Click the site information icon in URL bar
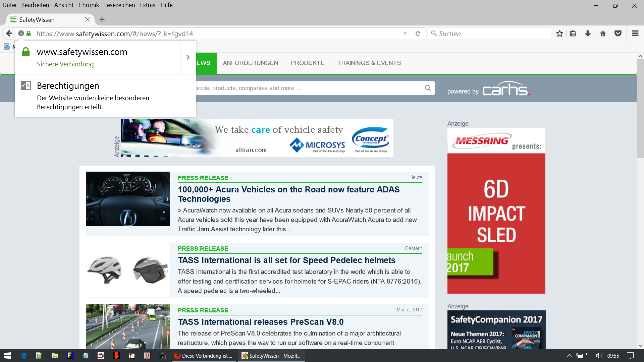Screen dimensions: 644x362 click(x=21, y=34)
